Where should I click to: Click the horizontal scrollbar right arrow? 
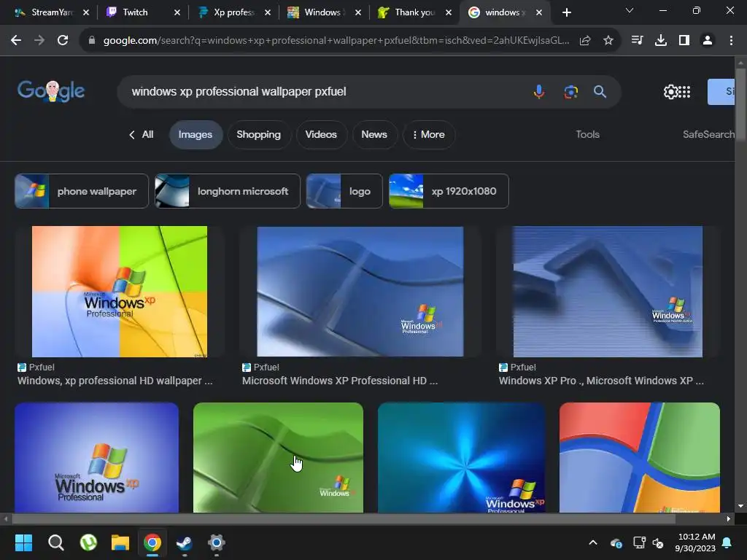(729, 518)
